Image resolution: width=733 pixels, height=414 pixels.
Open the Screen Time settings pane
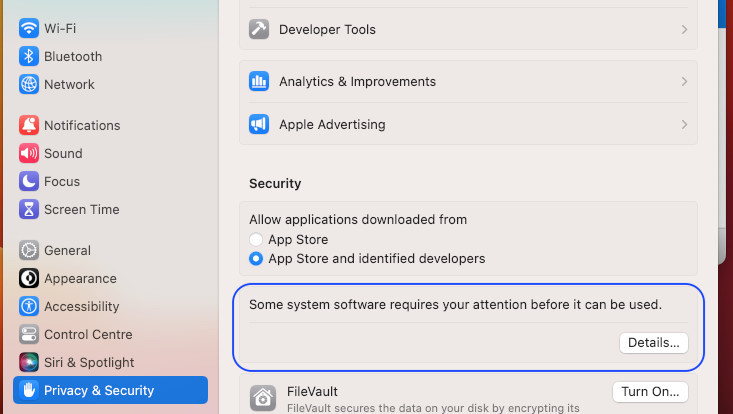pyautogui.click(x=110, y=209)
